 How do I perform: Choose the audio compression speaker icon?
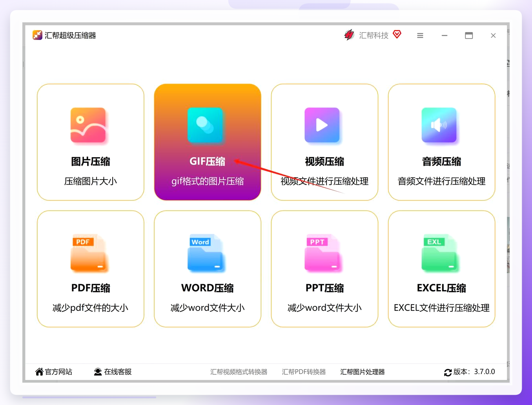click(x=439, y=125)
